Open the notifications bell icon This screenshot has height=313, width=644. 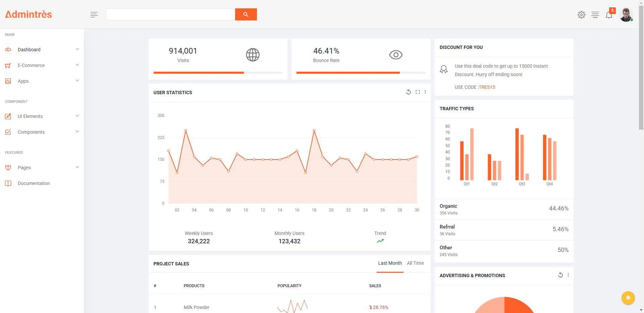coord(609,15)
